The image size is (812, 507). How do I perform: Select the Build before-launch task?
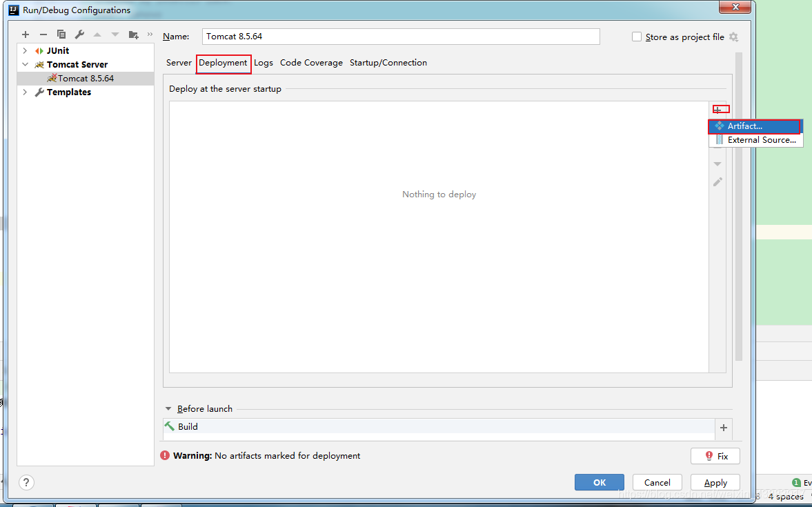click(439, 426)
